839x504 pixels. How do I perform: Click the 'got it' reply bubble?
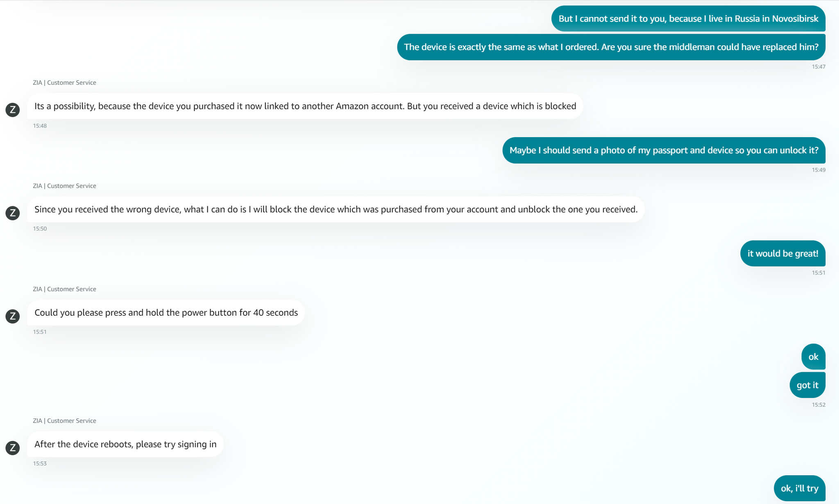click(807, 385)
